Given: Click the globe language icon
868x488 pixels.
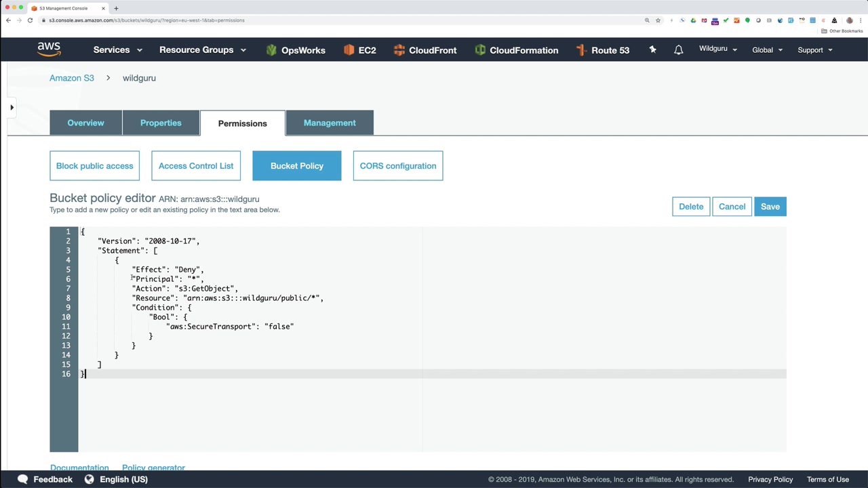Looking at the screenshot, I should pos(89,479).
